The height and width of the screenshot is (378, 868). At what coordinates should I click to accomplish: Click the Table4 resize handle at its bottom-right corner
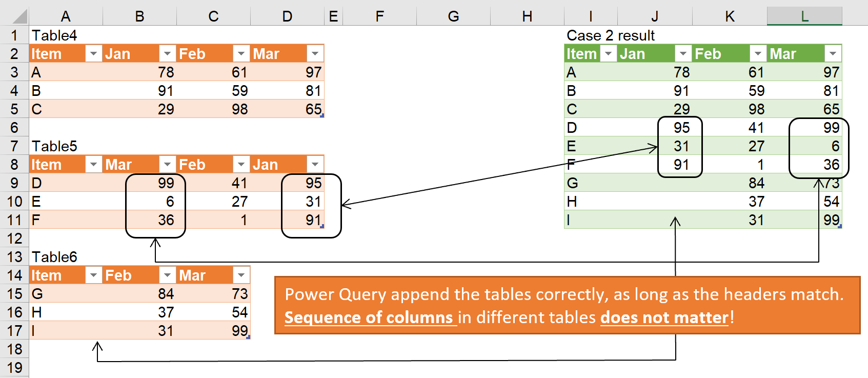point(322,116)
